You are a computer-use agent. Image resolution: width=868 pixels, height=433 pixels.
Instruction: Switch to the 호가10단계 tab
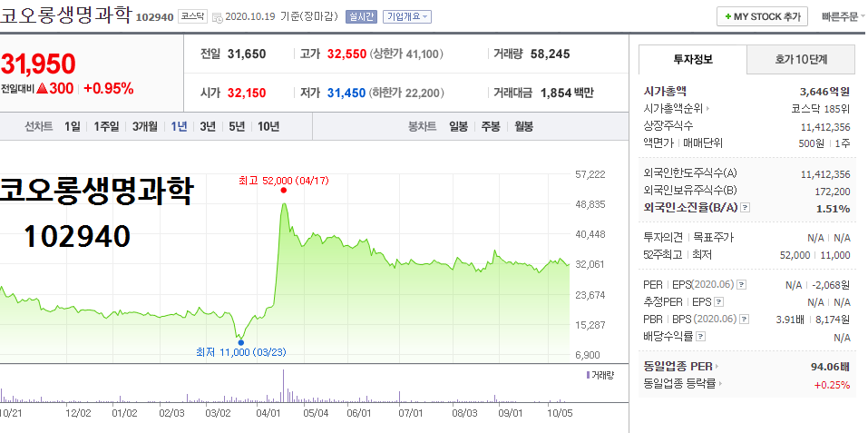click(x=801, y=60)
